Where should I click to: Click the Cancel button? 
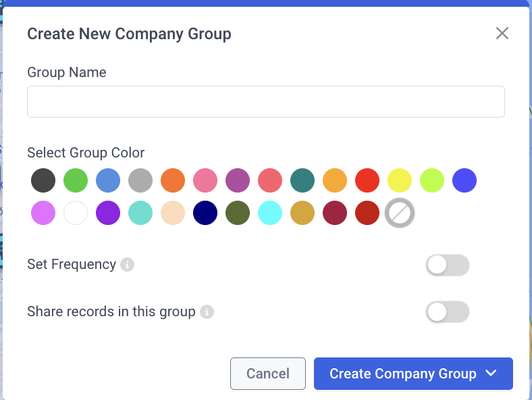[x=268, y=374]
